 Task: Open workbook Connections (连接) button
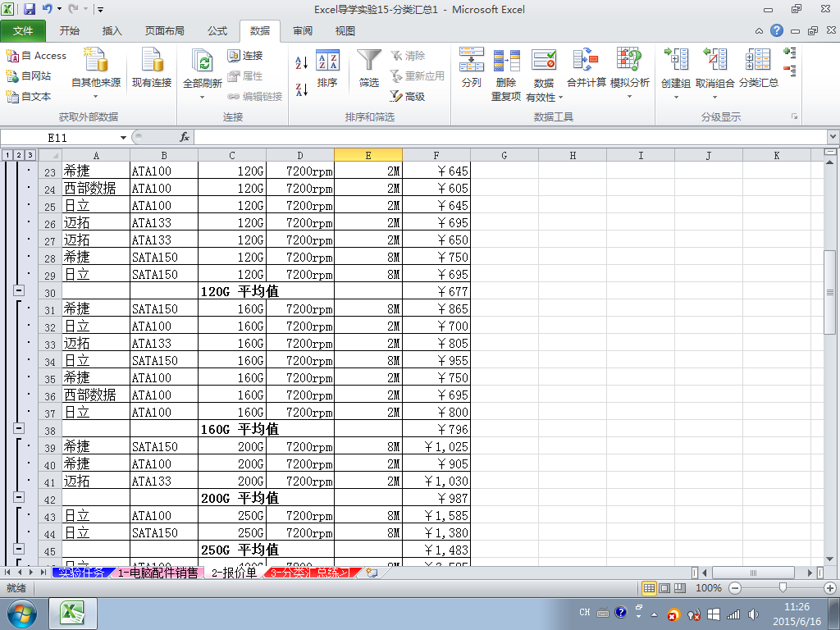[x=244, y=55]
